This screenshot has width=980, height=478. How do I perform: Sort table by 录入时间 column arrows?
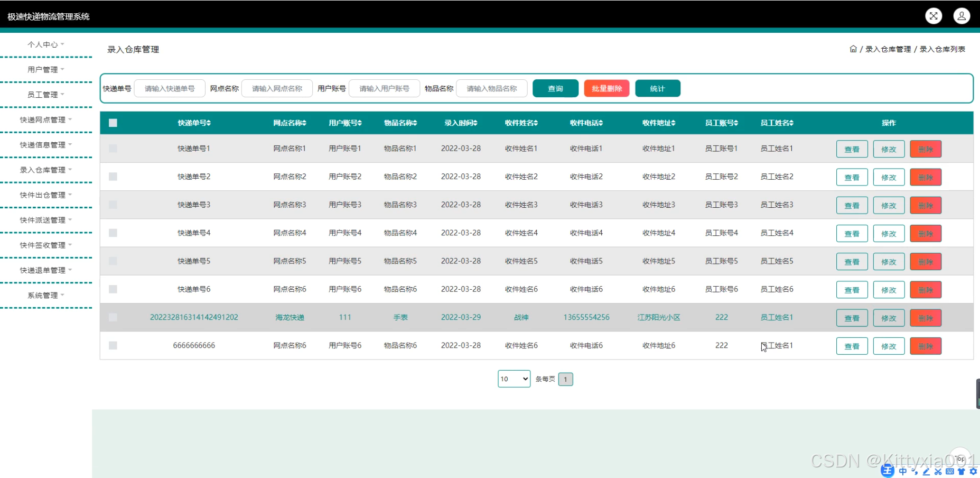coord(475,123)
